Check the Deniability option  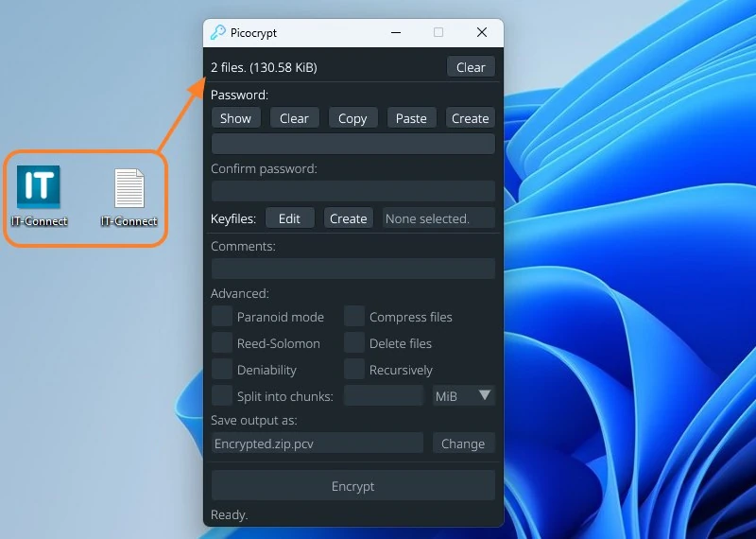click(x=221, y=370)
